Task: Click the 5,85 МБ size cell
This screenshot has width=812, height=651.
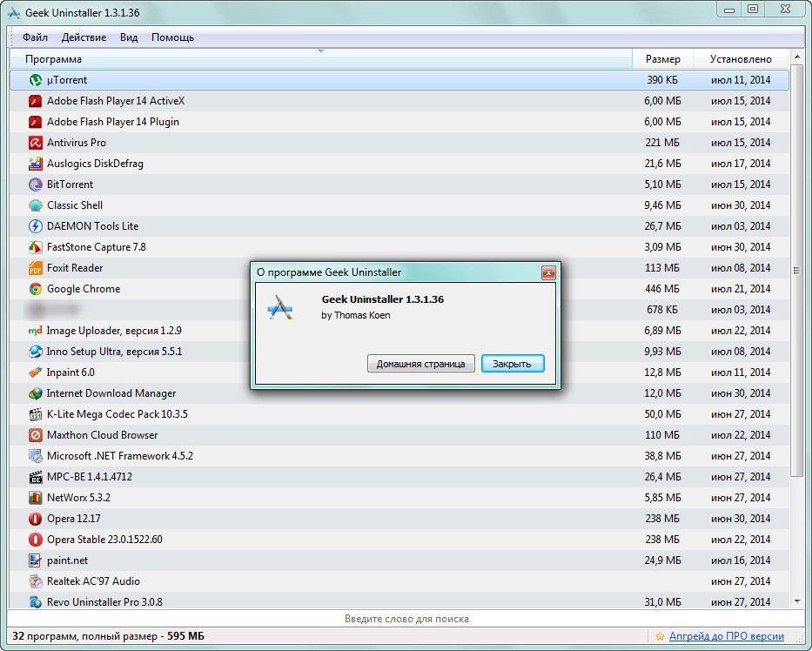Action: (x=661, y=498)
